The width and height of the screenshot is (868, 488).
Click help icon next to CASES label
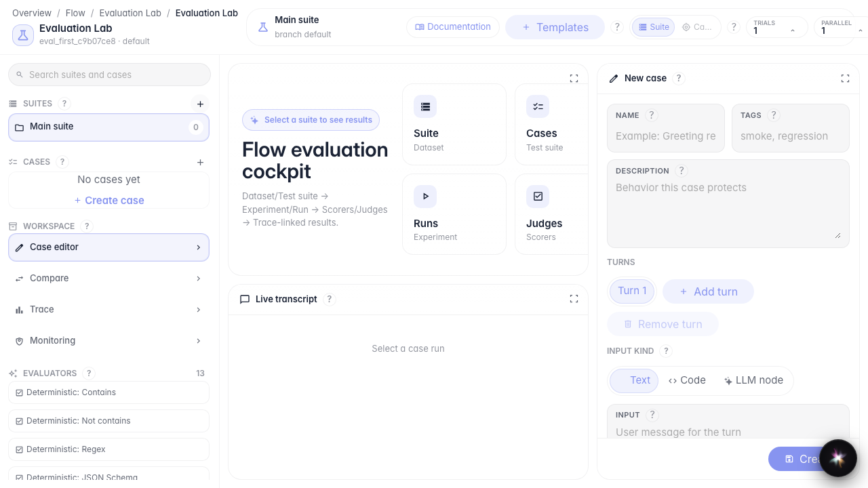click(62, 162)
